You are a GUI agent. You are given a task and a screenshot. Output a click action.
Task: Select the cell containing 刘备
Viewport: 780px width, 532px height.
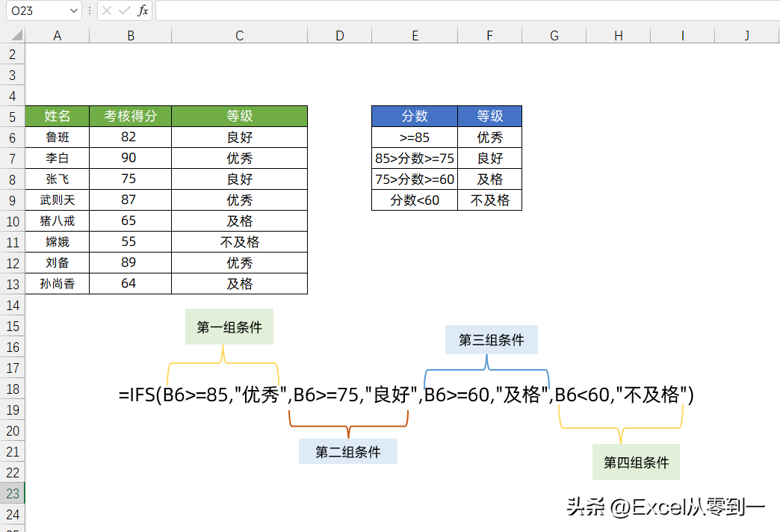58,262
